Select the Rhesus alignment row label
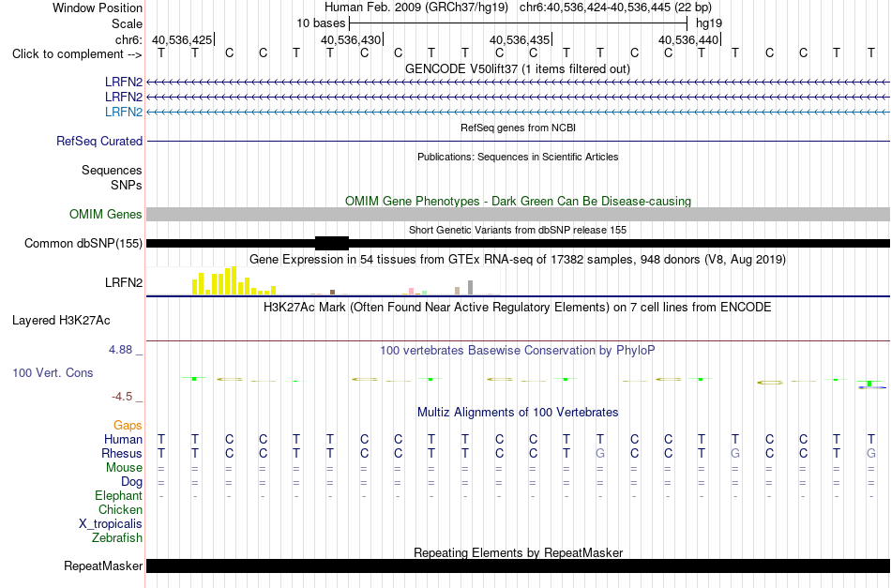This screenshot has width=891, height=588. [122, 453]
